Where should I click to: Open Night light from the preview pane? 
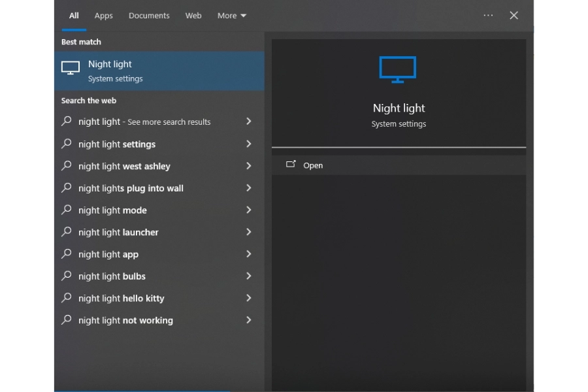pyautogui.click(x=313, y=165)
